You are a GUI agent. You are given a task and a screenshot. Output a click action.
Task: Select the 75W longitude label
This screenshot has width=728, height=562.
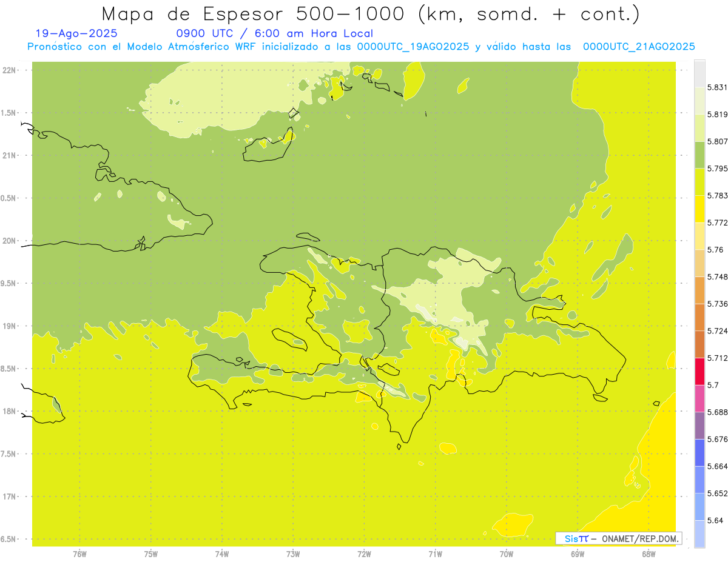coord(151,554)
